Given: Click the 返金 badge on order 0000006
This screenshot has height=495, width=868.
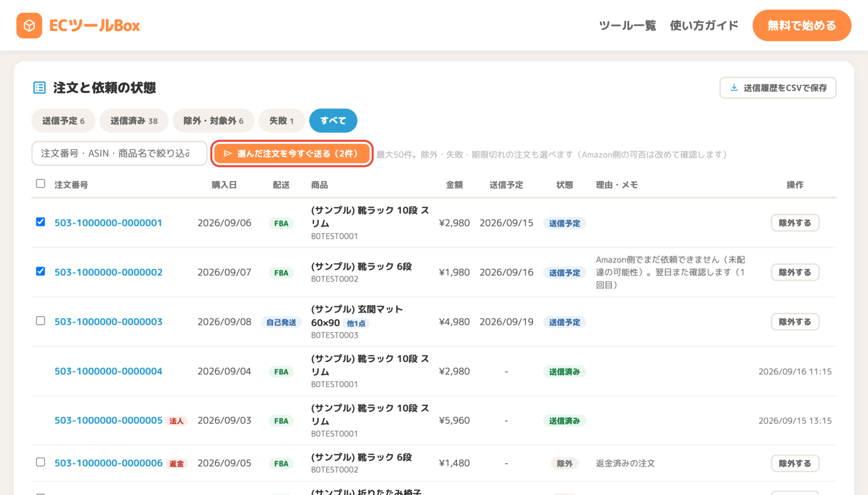Looking at the screenshot, I should click(177, 464).
